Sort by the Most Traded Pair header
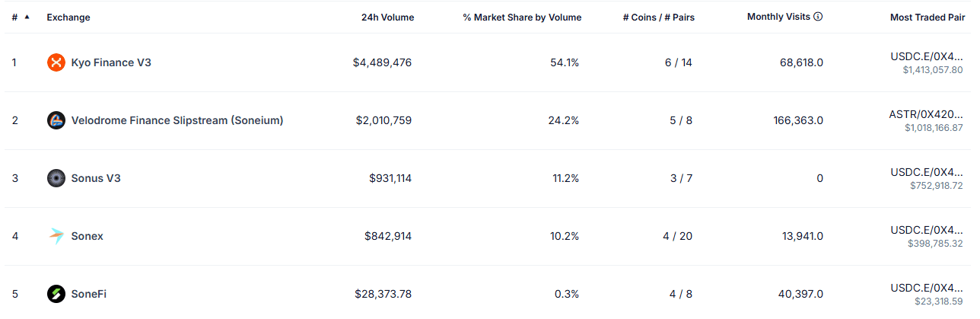Viewport: 980px width, 319px height. 928,18
